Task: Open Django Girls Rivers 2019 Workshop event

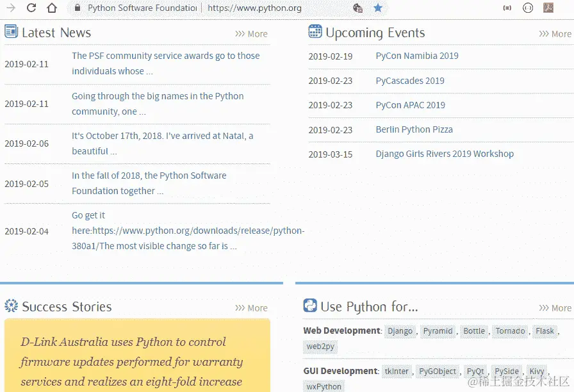Action: point(445,154)
